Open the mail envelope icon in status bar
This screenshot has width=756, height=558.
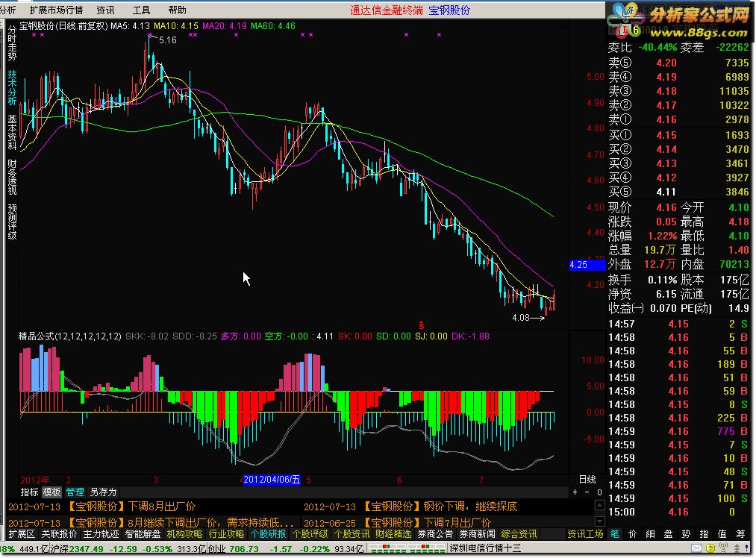[x=696, y=548]
